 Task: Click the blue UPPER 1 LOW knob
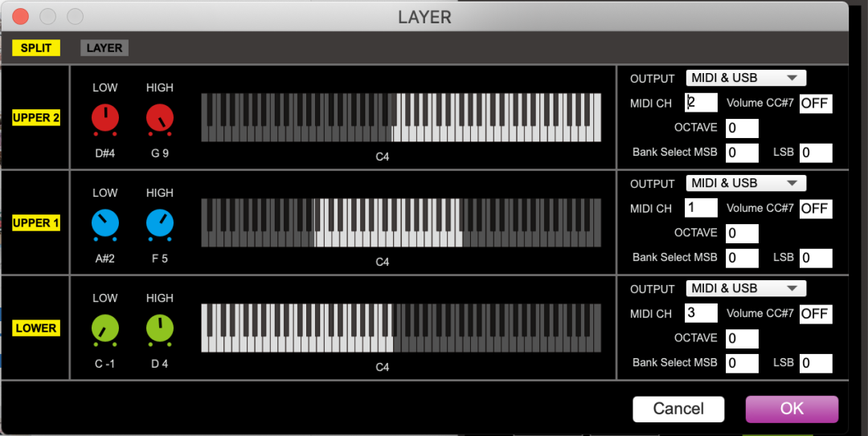pyautogui.click(x=104, y=223)
